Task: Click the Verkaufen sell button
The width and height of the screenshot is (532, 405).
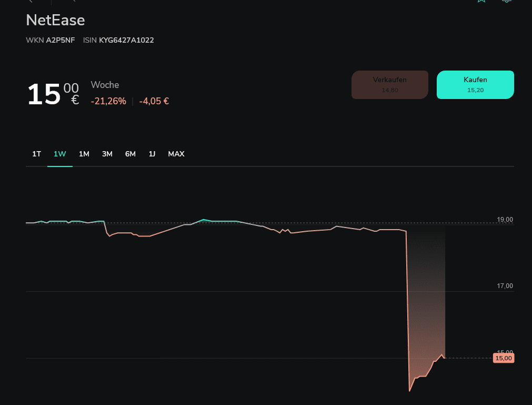Action: pos(390,85)
